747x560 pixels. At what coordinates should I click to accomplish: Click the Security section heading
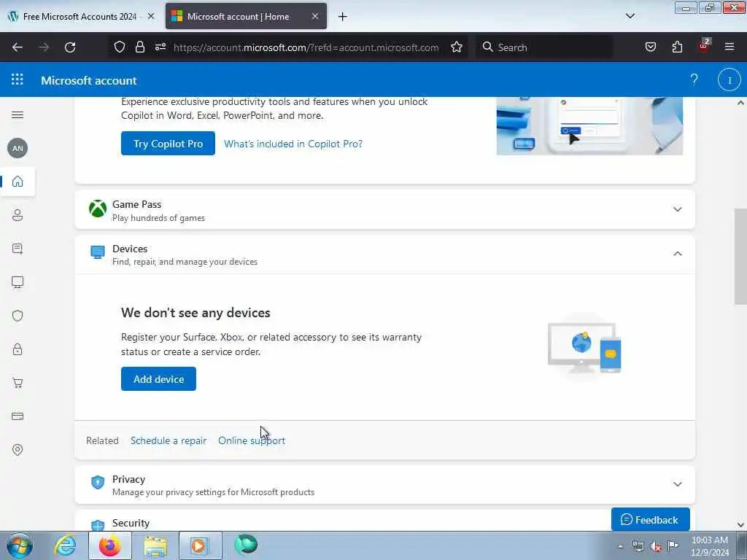click(131, 523)
